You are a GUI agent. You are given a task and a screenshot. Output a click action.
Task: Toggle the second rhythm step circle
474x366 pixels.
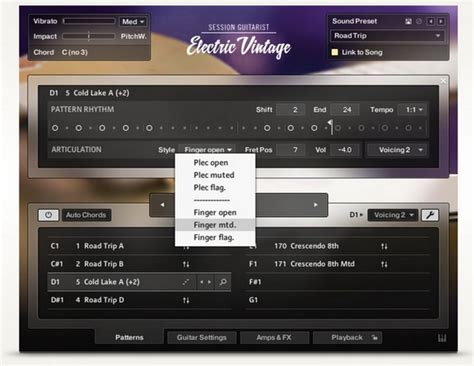[x=79, y=128]
